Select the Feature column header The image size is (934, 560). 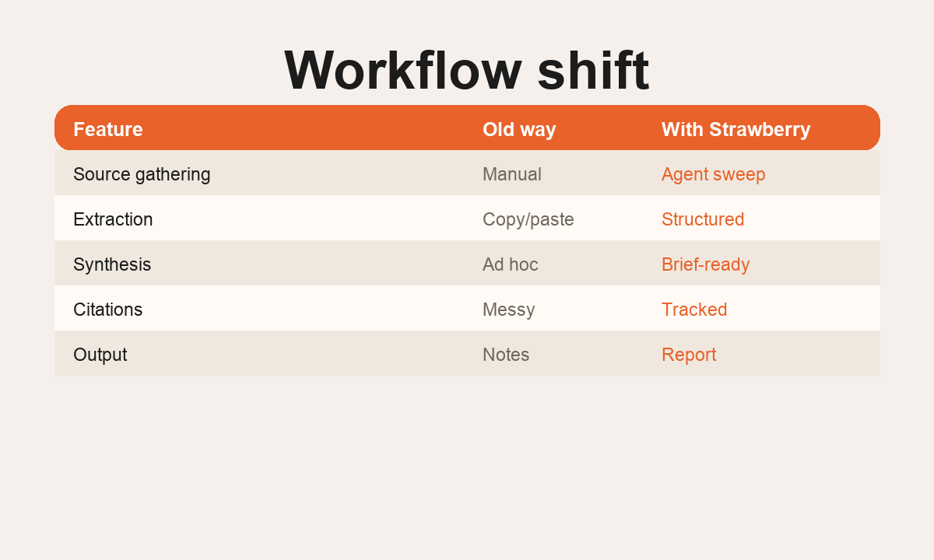click(x=108, y=129)
